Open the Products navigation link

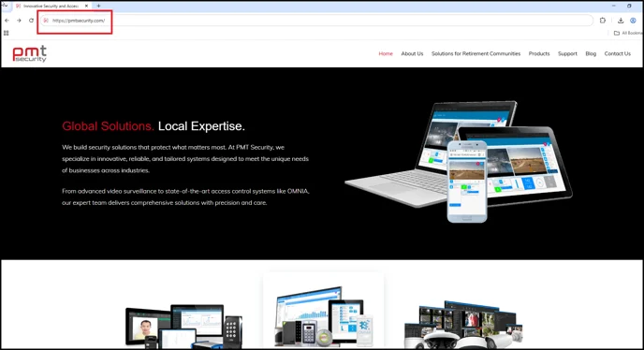pyautogui.click(x=539, y=54)
